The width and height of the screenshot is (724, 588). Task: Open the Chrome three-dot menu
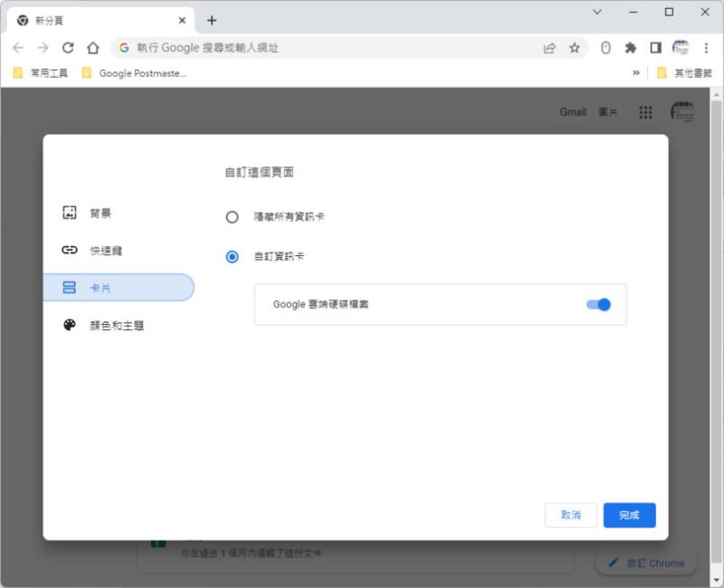coord(706,48)
